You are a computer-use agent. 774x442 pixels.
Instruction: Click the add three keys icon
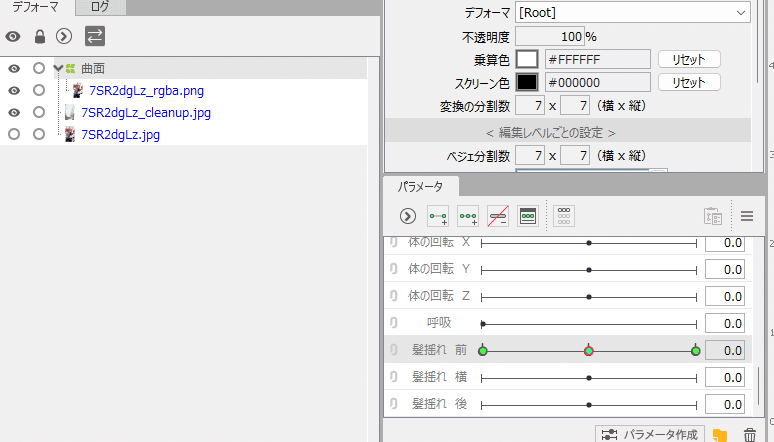pyautogui.click(x=468, y=216)
